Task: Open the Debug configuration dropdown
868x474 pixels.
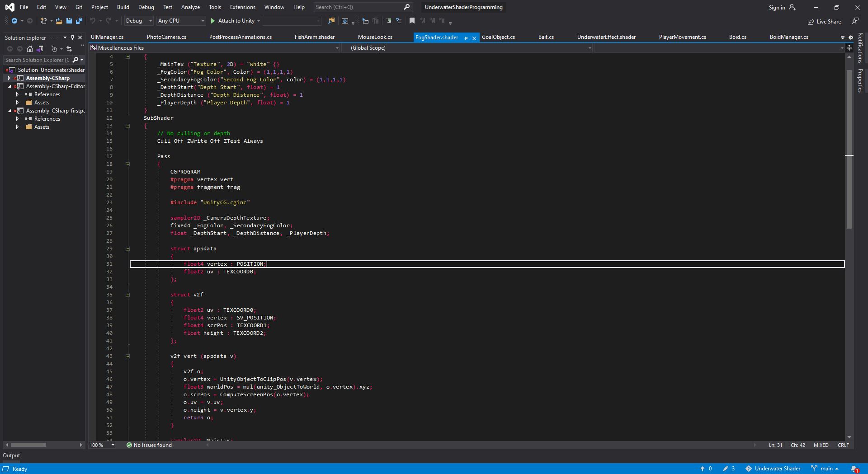Action: [138, 21]
